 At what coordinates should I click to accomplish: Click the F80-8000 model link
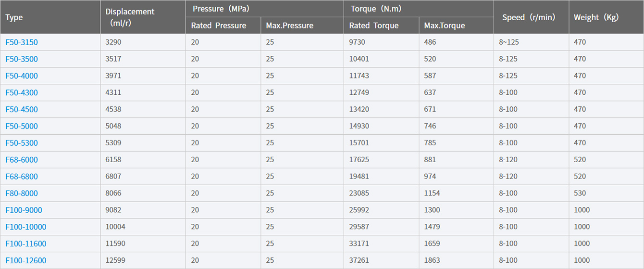(x=22, y=193)
